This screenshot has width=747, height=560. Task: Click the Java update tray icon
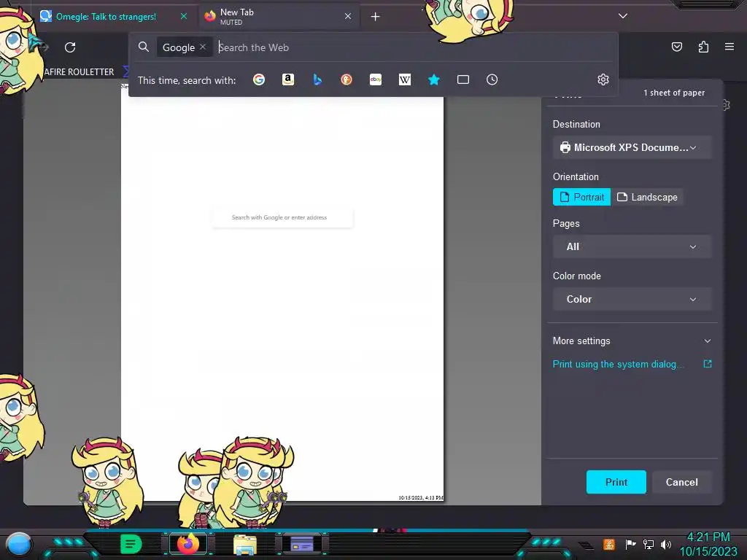609,544
